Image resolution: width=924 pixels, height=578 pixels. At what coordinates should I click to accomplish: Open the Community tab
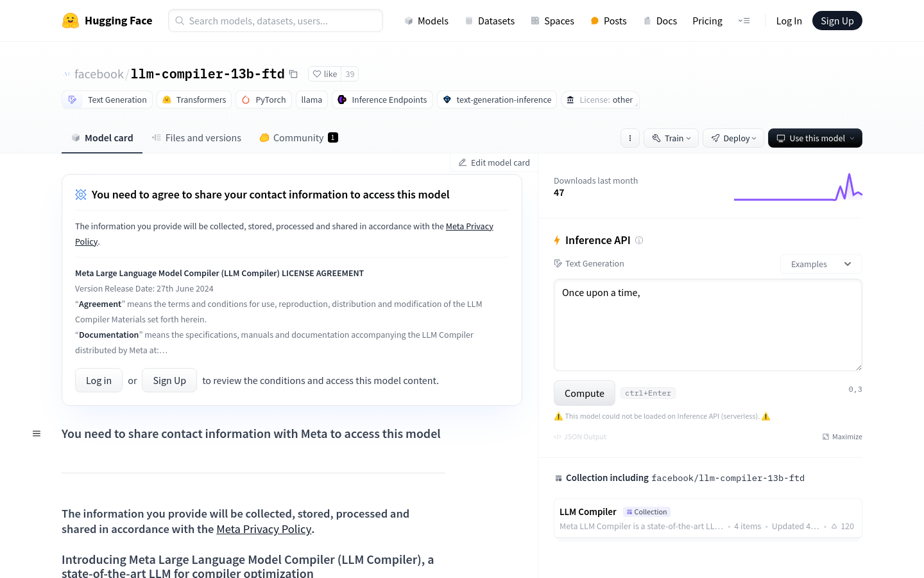point(298,138)
